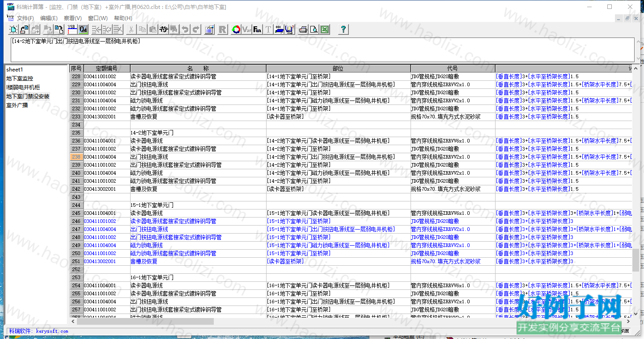Viewport: 644px width, 339px height.
Task: Restore the inner document window
Action: 627,18
